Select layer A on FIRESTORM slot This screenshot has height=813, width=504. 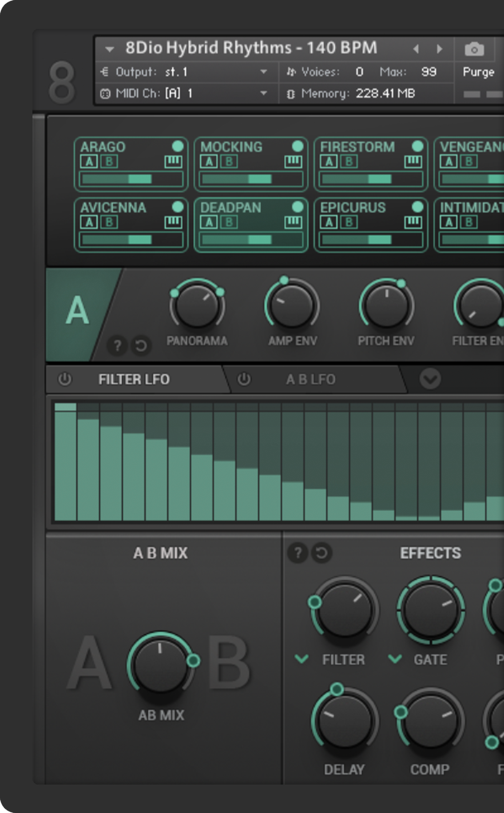(x=329, y=161)
